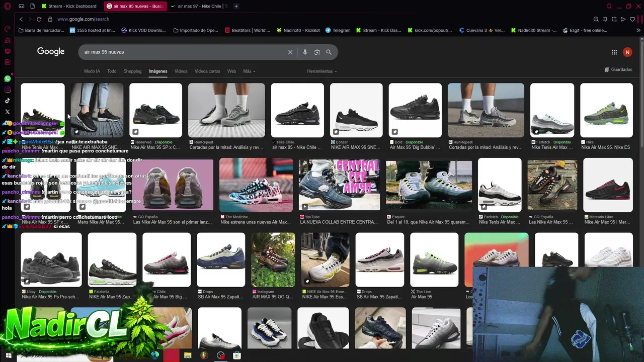The width and height of the screenshot is (644, 362).
Task: Open Windows Start menu
Action: pos(9,355)
